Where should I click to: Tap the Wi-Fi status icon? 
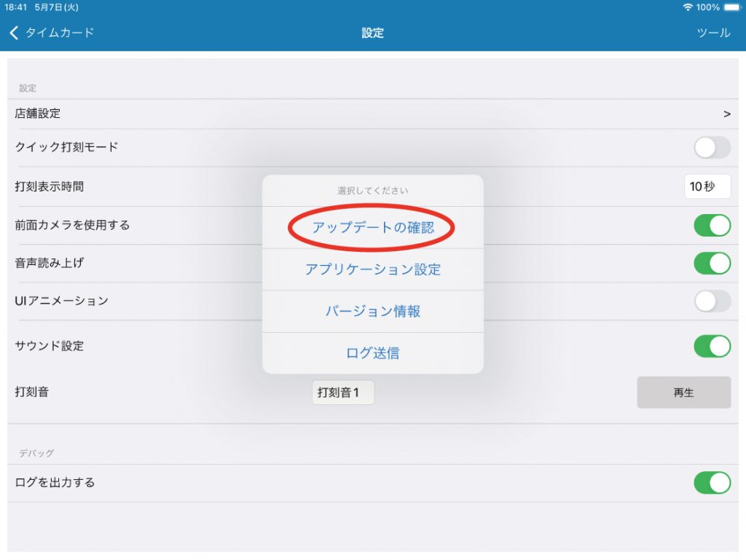coord(687,7)
